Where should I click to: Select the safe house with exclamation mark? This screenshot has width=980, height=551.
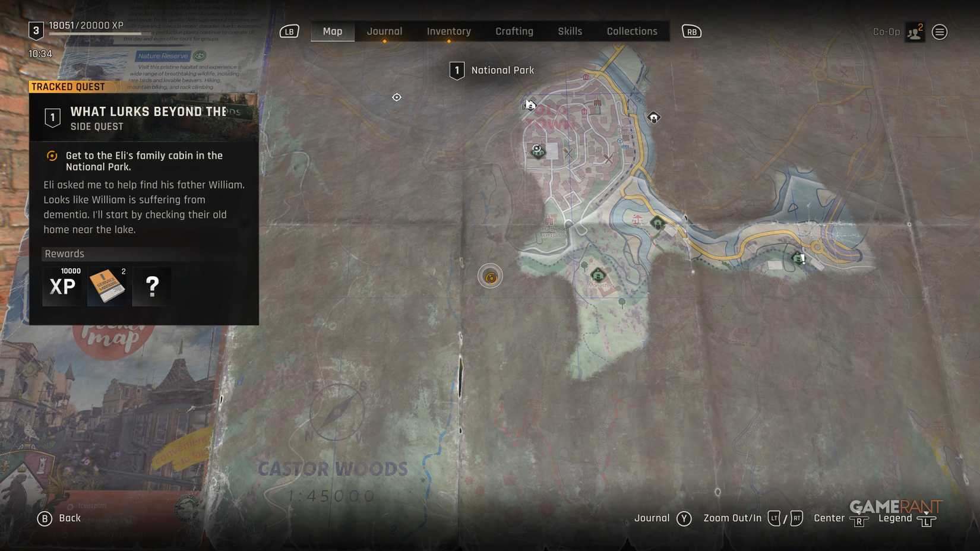pyautogui.click(x=799, y=258)
